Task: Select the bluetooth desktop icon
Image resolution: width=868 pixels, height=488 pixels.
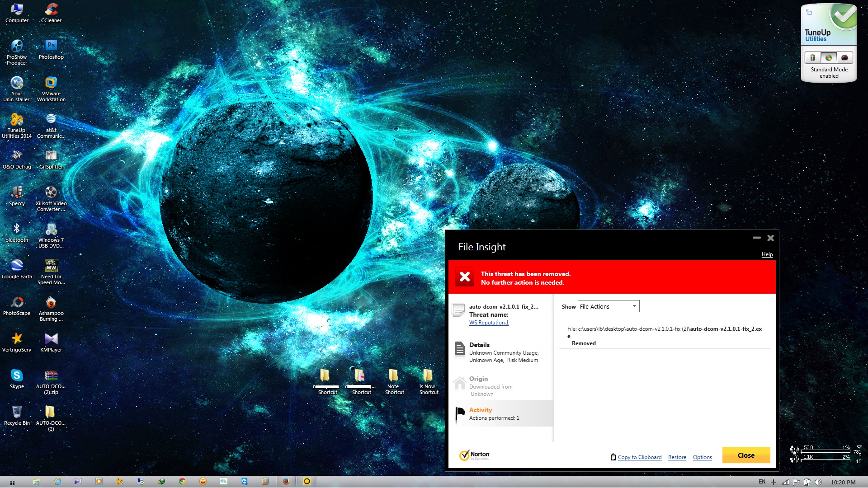Action: 17,233
